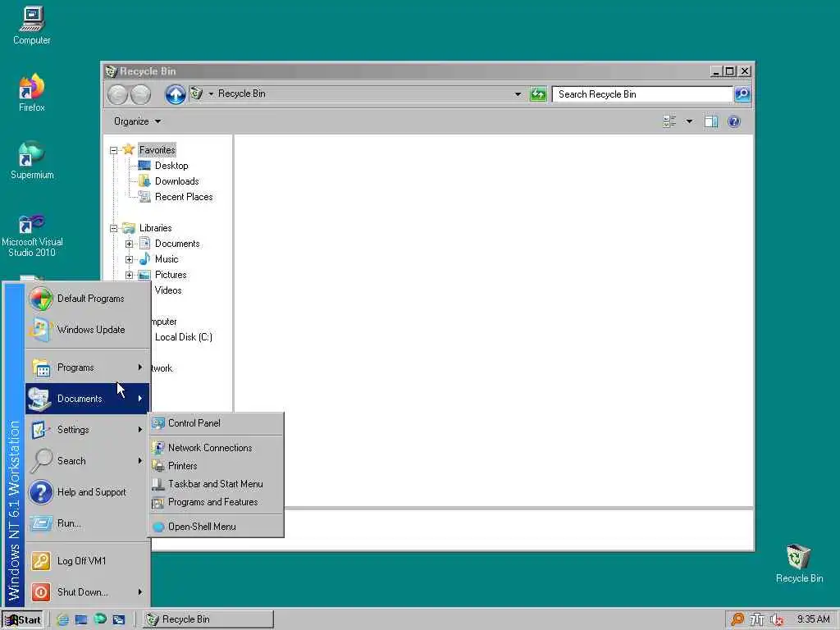The image size is (840, 630).
Task: Select Downloads under Favorites
Action: click(177, 181)
